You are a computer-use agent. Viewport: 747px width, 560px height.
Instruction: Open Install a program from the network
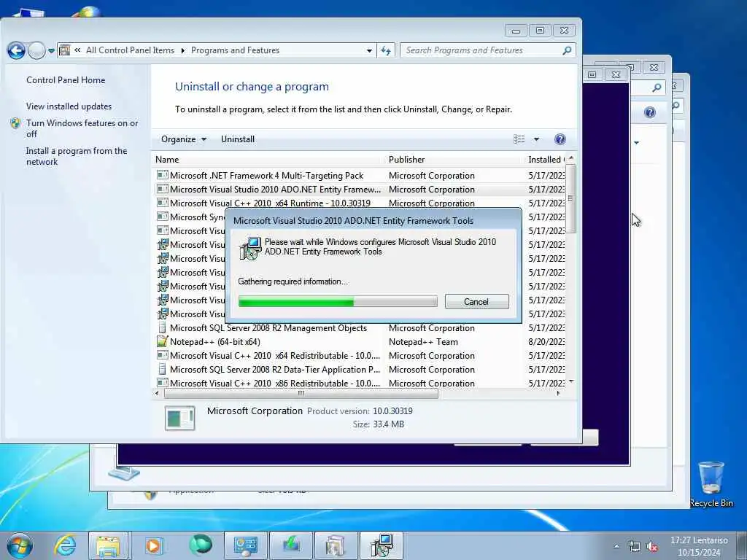[x=76, y=156]
